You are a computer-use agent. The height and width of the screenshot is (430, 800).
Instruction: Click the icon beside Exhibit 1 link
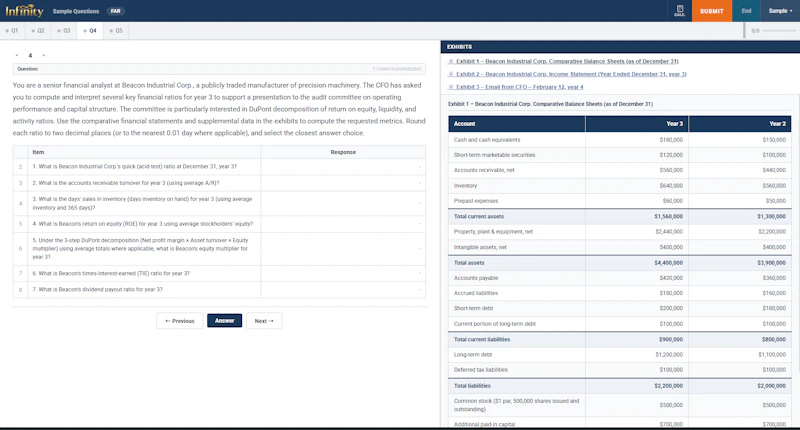point(451,61)
